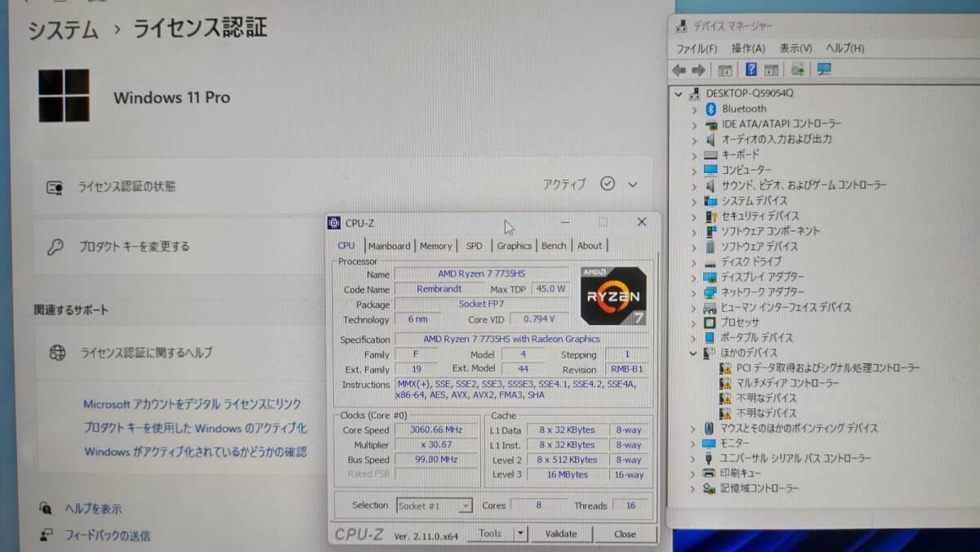Switch to the About tab in CPU-Z
Viewport: 980px width, 552px height.
[x=590, y=246]
